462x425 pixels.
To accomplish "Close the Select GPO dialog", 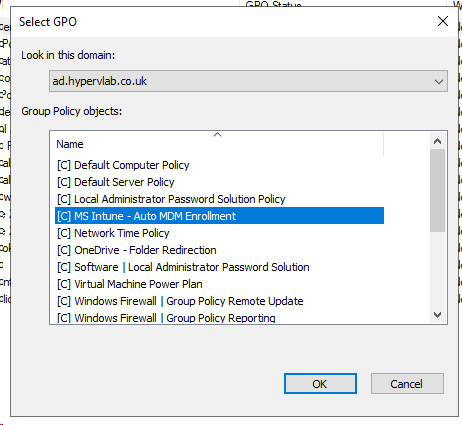I will 443,21.
